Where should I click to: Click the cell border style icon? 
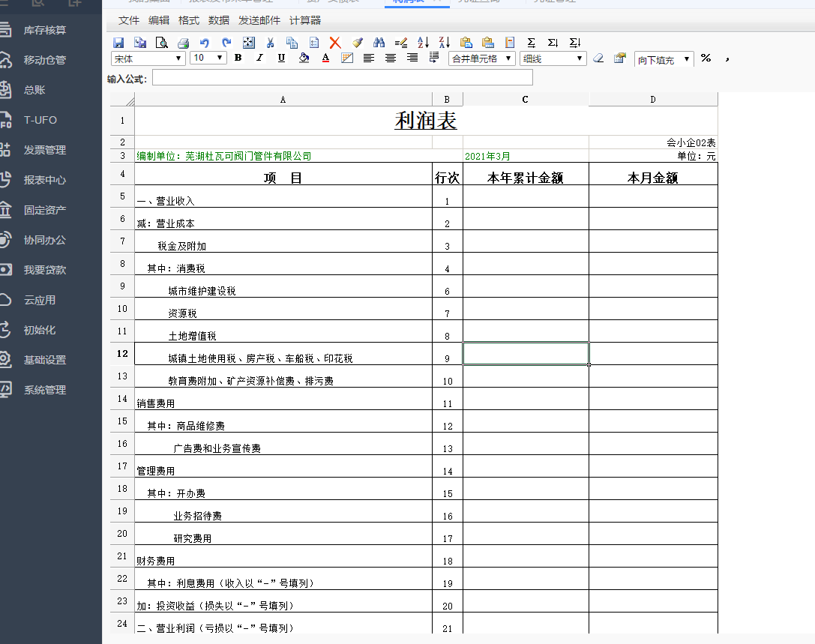(347, 58)
